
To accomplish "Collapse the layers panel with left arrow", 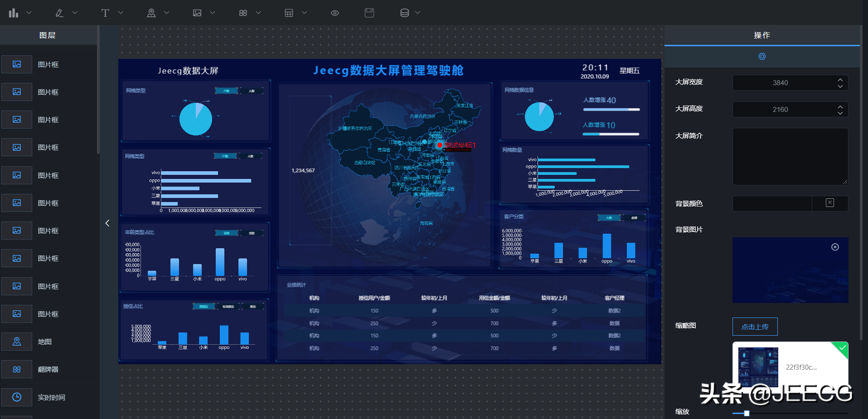I will (x=107, y=223).
